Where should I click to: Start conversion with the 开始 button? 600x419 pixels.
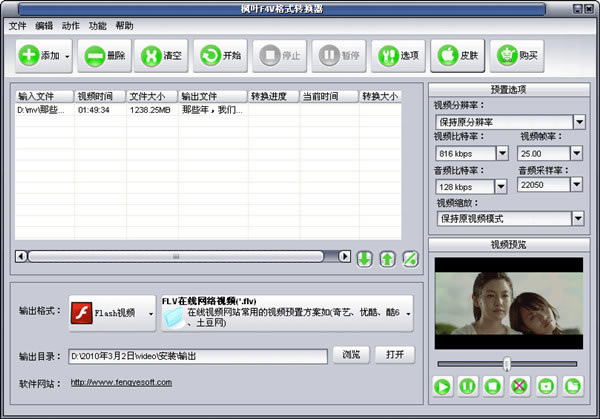click(221, 56)
